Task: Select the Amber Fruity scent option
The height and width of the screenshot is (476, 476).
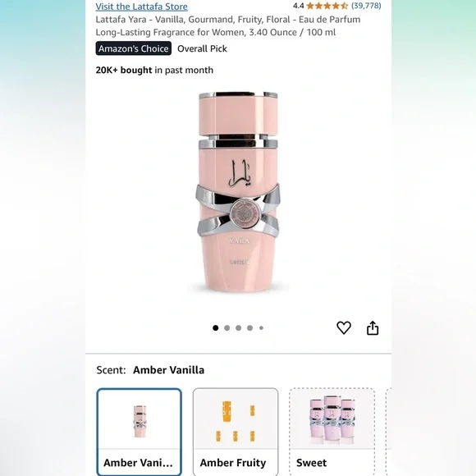Action: [236, 432]
